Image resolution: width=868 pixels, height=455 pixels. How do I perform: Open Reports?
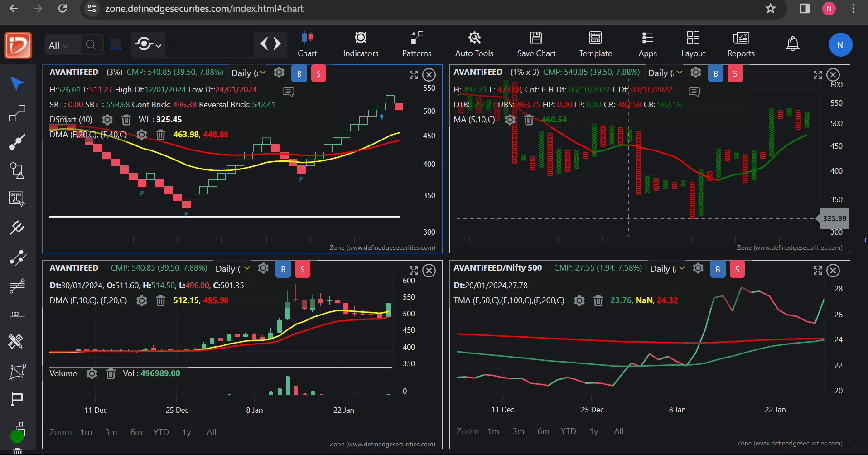point(741,44)
